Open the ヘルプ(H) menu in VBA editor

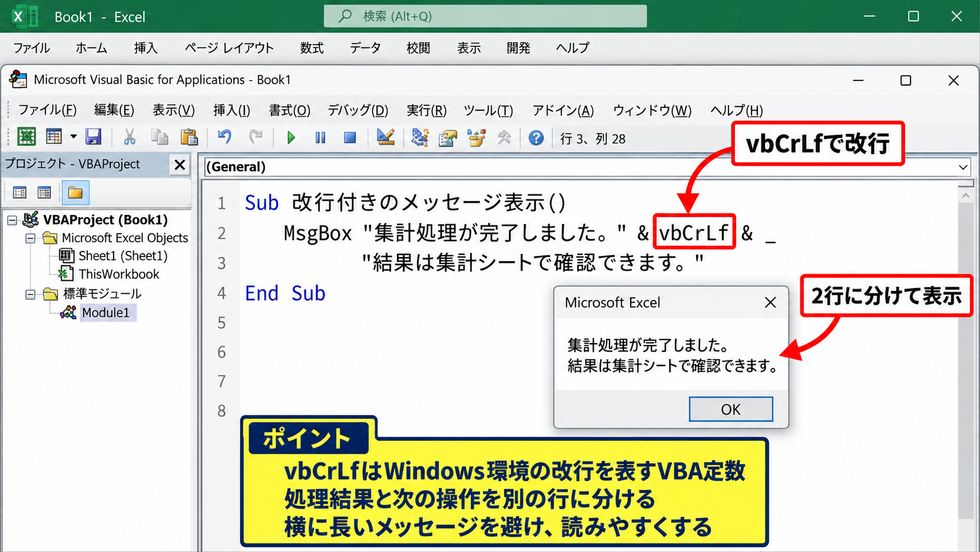[x=737, y=110]
